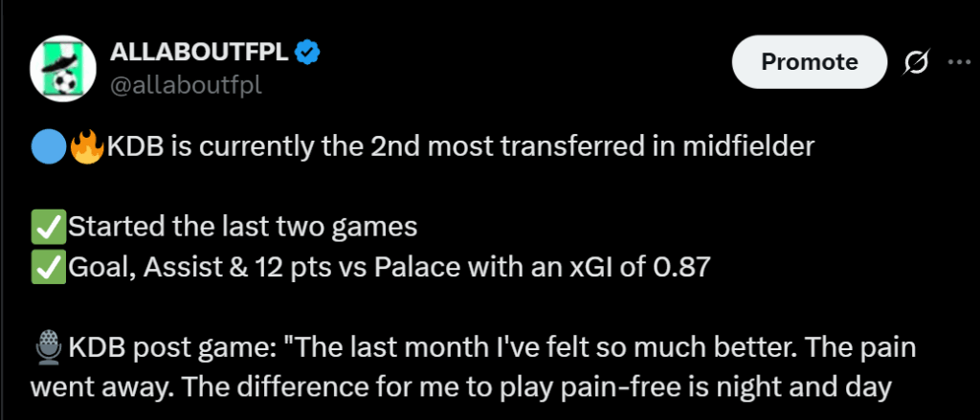Click the "KDB post game:" text
The width and height of the screenshot is (980, 420).
pos(168,347)
